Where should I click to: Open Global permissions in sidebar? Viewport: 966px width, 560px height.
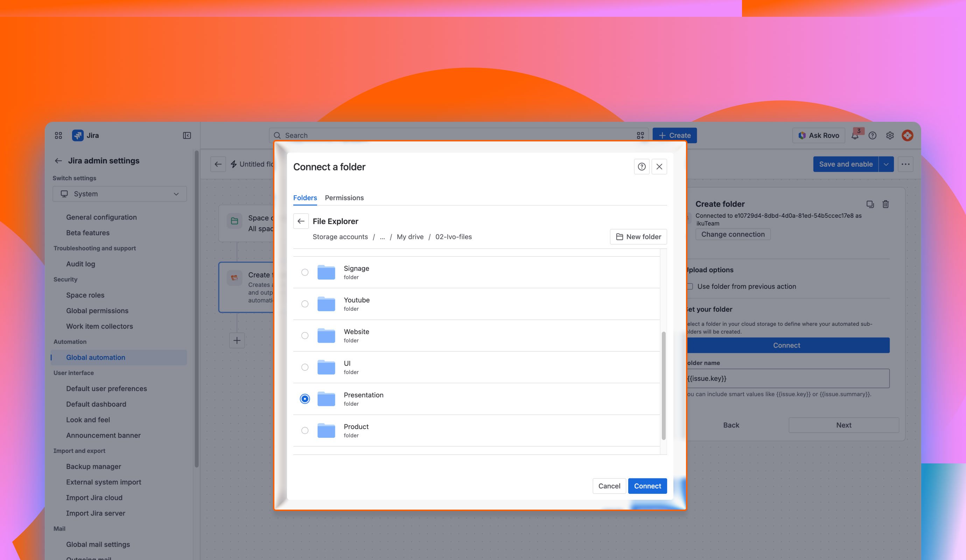(x=97, y=310)
